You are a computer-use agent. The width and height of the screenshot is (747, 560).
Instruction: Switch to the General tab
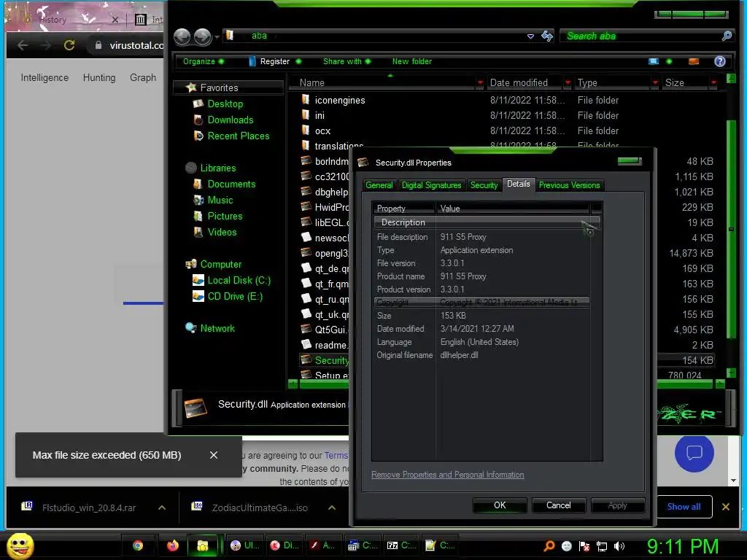pos(379,185)
